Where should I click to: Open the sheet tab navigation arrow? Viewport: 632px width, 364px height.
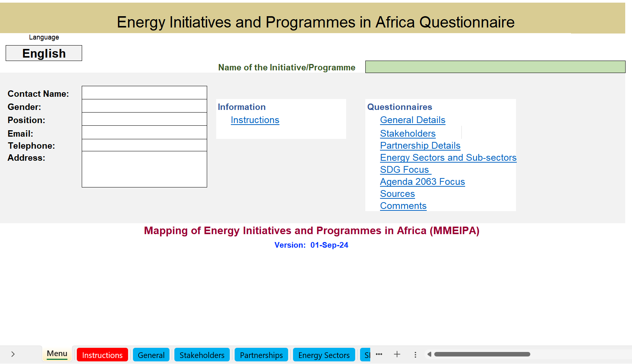[x=13, y=354]
